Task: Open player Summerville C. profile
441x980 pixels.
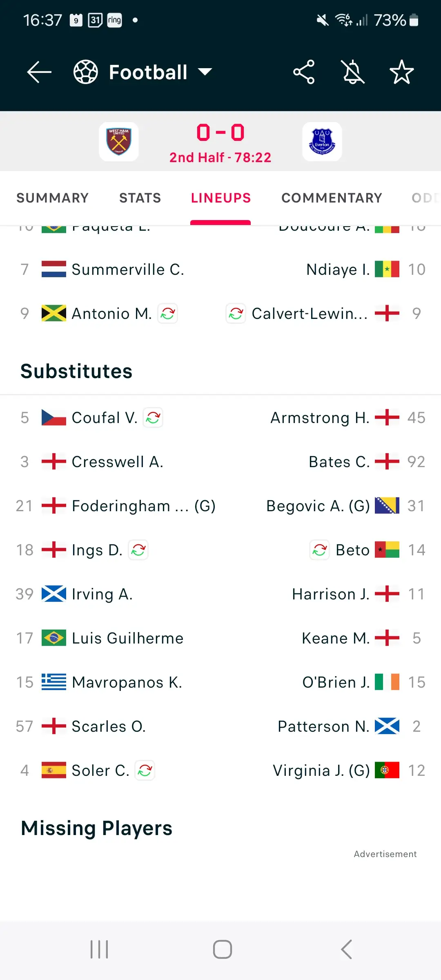Action: (128, 269)
